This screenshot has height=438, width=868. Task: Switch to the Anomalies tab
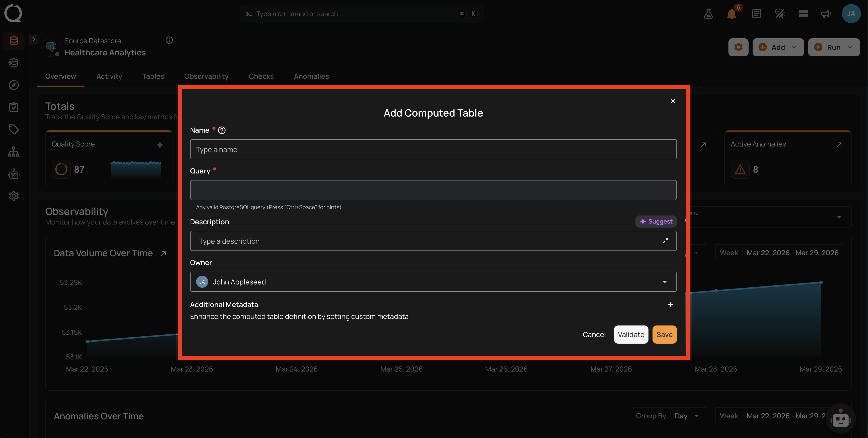(x=311, y=76)
